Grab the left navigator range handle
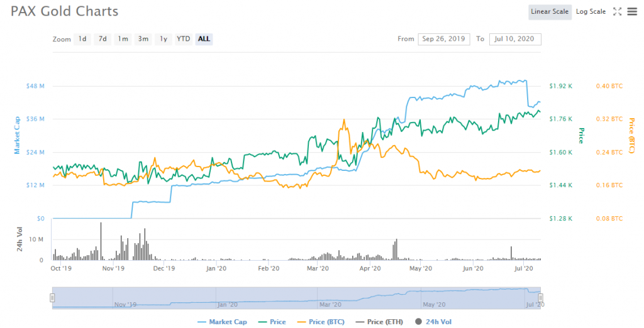The image size is (644, 328). (52, 298)
